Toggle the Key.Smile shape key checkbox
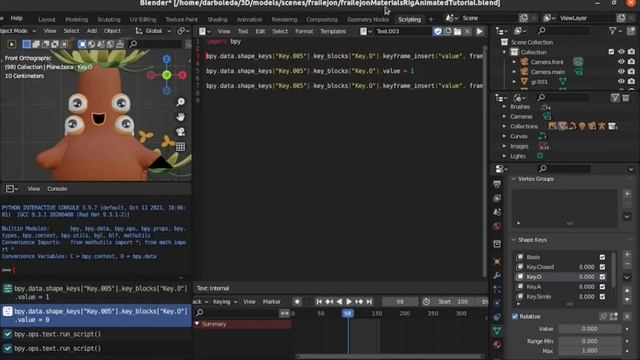Viewport: 640px width, 360px height. pos(602,297)
